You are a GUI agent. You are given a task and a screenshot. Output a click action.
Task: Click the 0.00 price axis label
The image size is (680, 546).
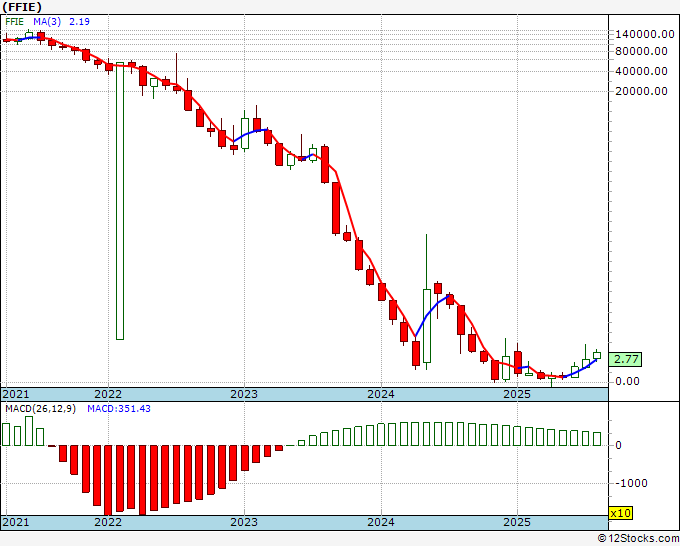pos(627,381)
